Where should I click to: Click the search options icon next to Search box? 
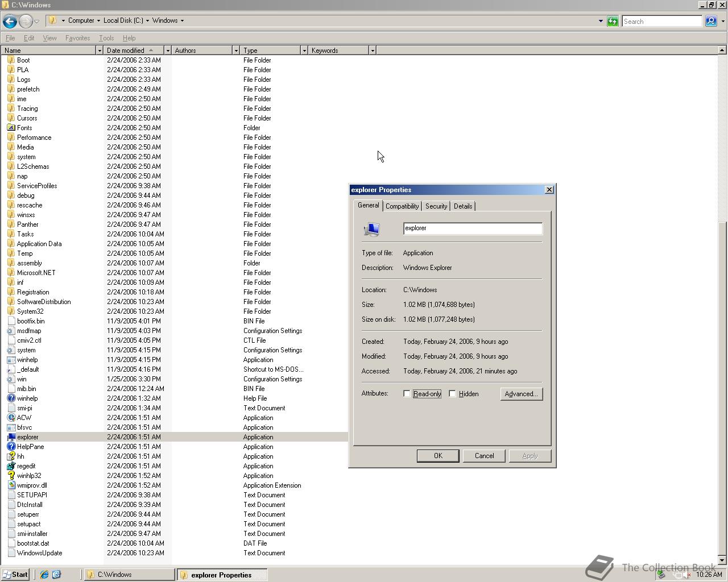click(711, 21)
